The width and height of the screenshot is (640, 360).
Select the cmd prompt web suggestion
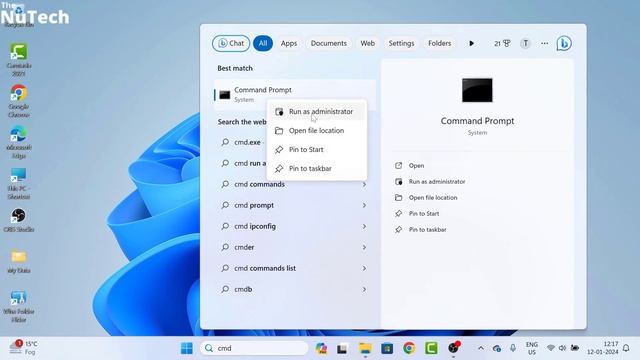tap(294, 205)
